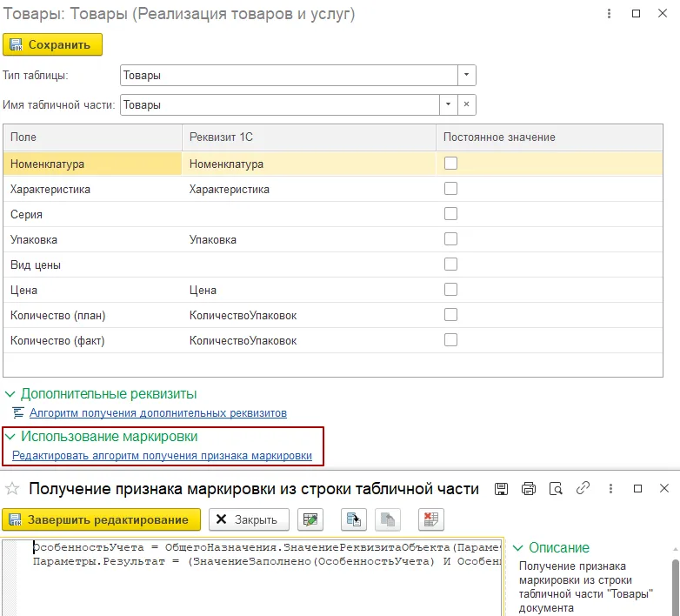Click the copy-document icon in the algorithm toolbar
The image size is (680, 616).
[x=354, y=519]
